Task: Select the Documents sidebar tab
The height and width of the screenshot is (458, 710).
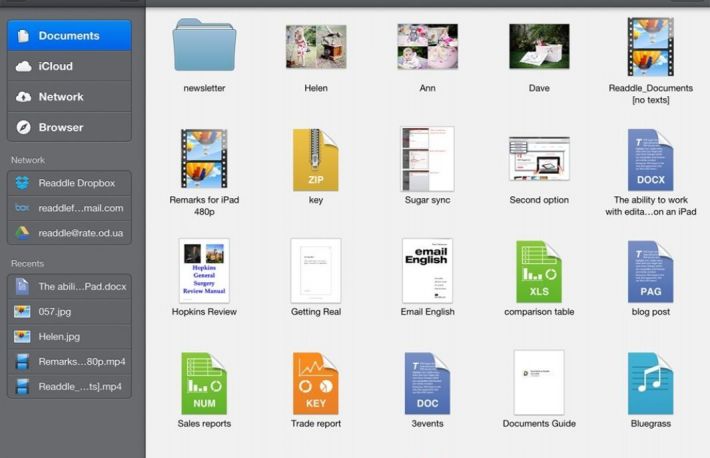Action: 69,36
